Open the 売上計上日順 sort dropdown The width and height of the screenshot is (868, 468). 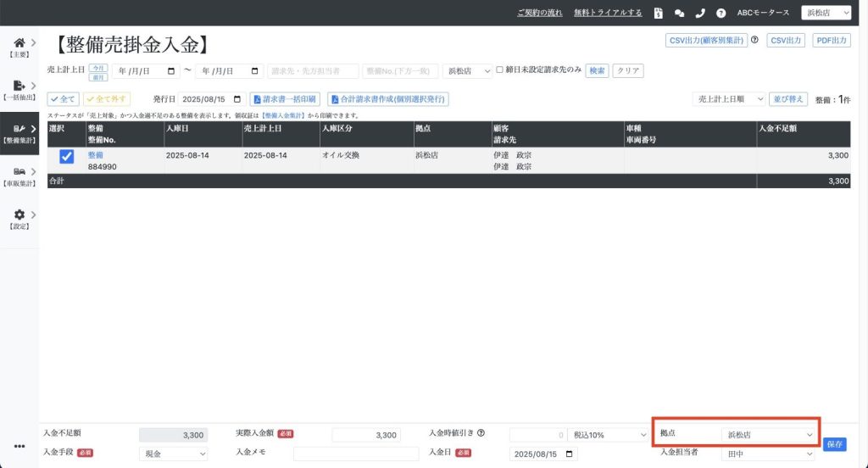(728, 99)
